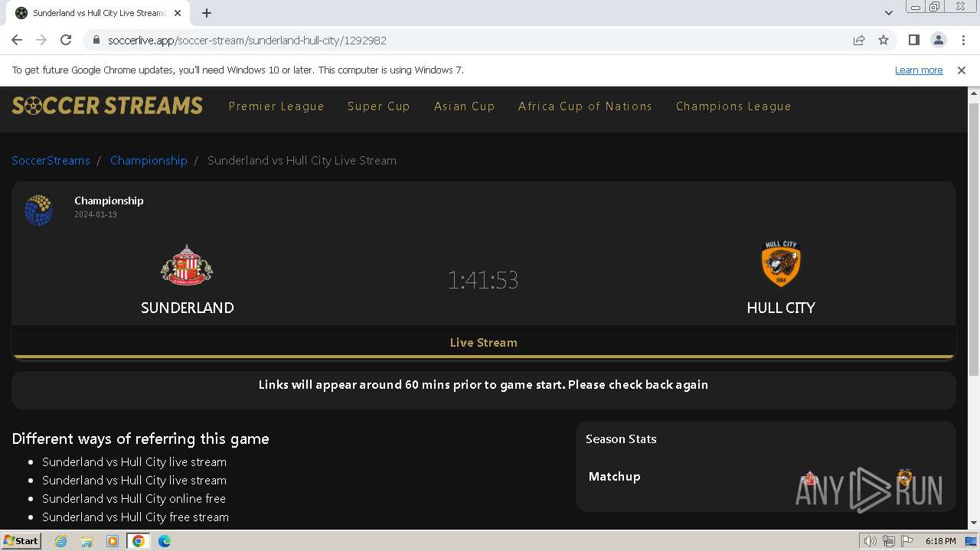Open Learn more link about updates
This screenshot has width=980, height=551.
pyautogui.click(x=919, y=70)
